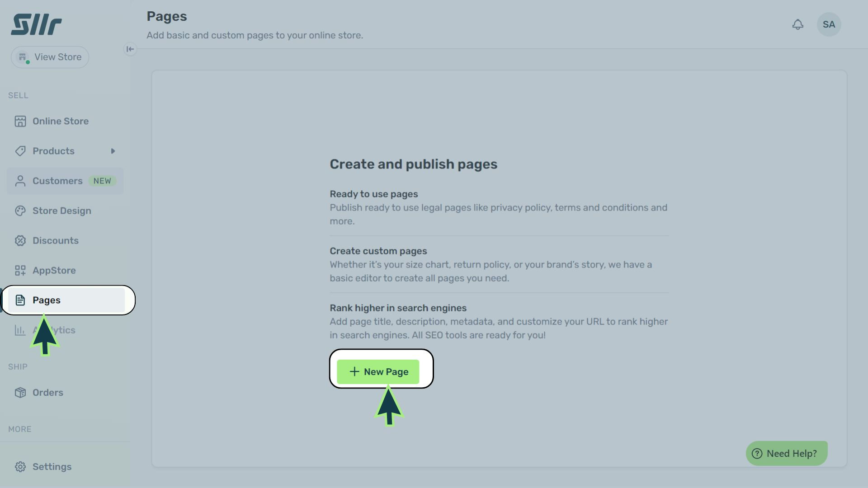Screen dimensions: 868x488
Task: Go to Products section
Action: [53, 151]
